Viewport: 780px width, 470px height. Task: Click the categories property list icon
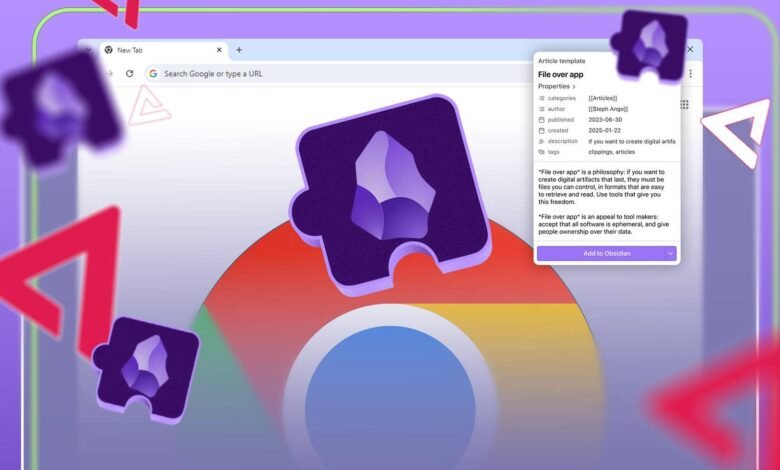point(542,98)
